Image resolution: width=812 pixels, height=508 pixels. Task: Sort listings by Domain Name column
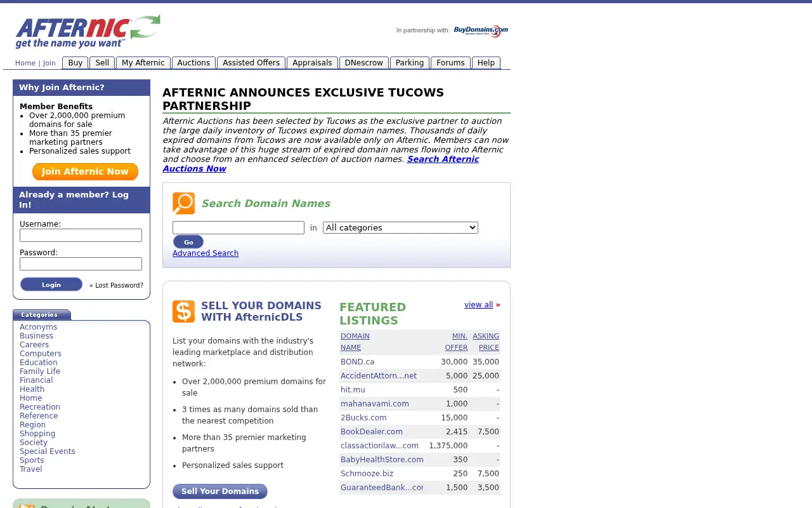tap(355, 342)
